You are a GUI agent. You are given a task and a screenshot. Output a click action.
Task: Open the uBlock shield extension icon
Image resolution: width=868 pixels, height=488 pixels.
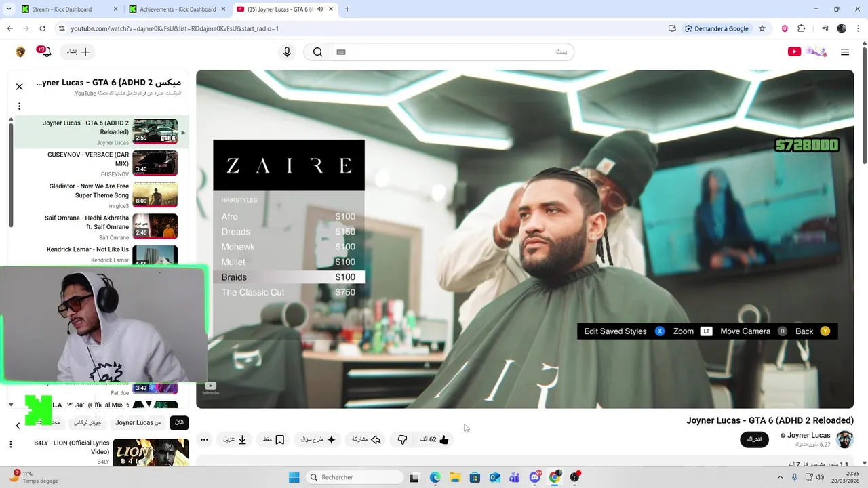785,28
